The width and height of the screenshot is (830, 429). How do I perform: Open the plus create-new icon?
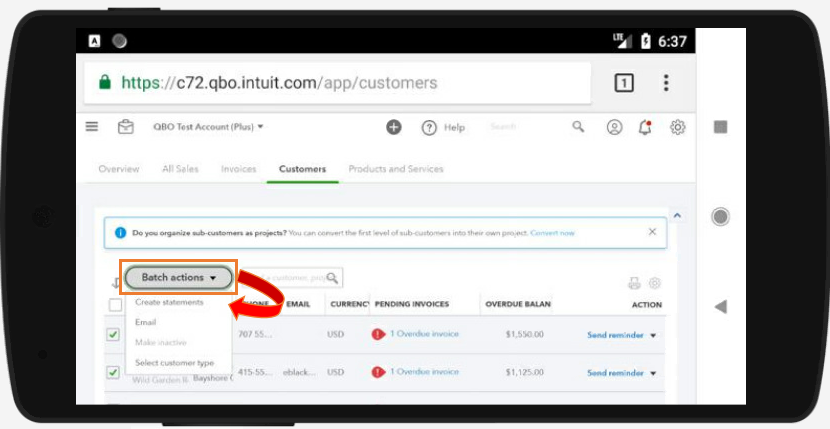click(x=394, y=127)
